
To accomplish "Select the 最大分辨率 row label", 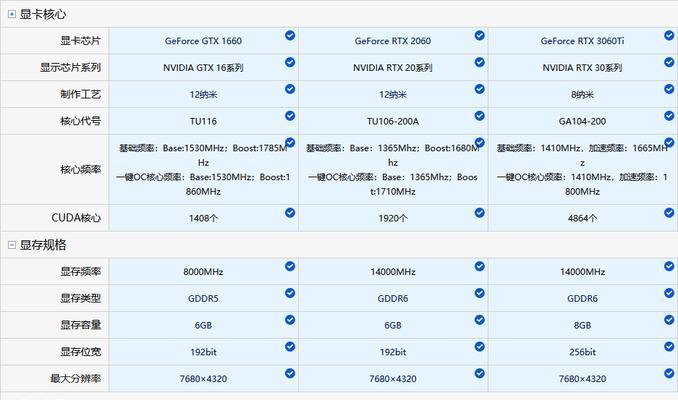I will pos(75,379).
